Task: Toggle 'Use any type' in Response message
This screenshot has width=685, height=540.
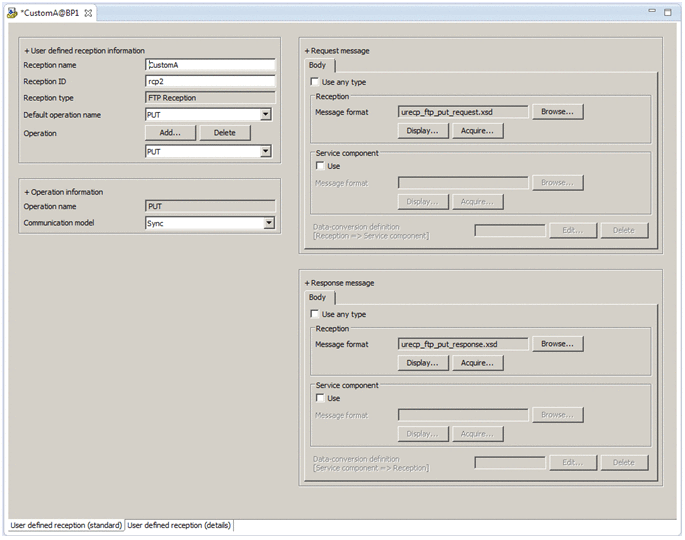Action: (316, 314)
